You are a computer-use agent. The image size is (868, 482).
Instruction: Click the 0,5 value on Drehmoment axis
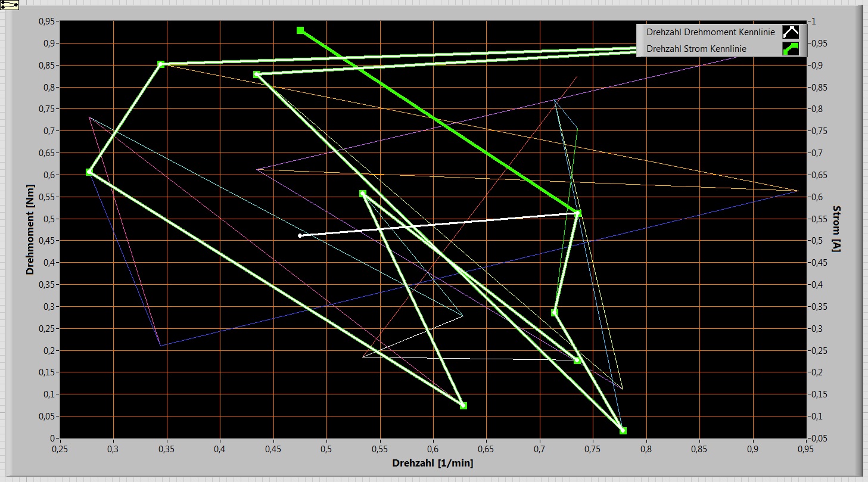click(x=50, y=219)
